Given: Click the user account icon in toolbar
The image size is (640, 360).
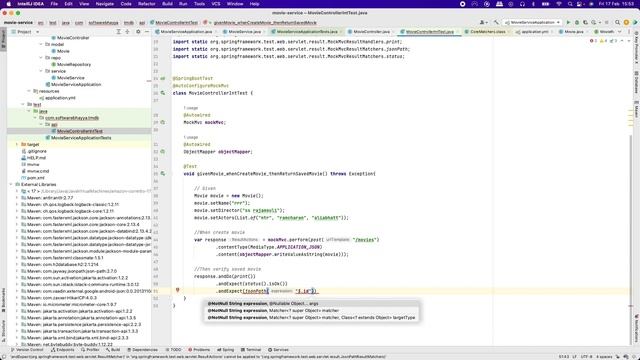Looking at the screenshot, I should click(483, 22).
